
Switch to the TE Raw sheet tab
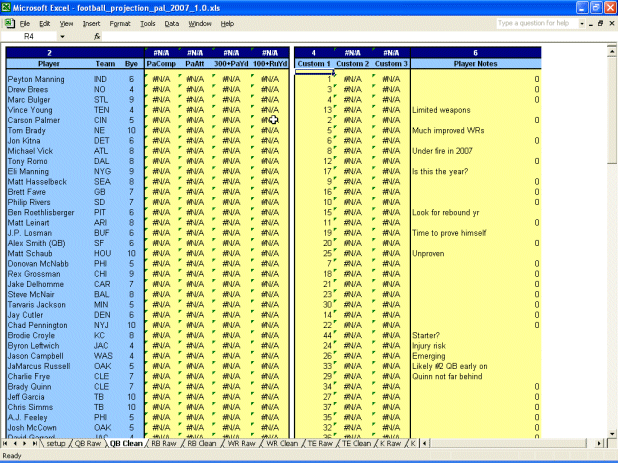tap(320, 443)
